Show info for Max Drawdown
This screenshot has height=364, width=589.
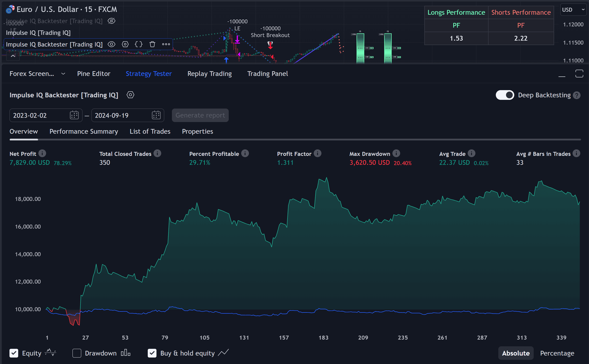coord(396,153)
